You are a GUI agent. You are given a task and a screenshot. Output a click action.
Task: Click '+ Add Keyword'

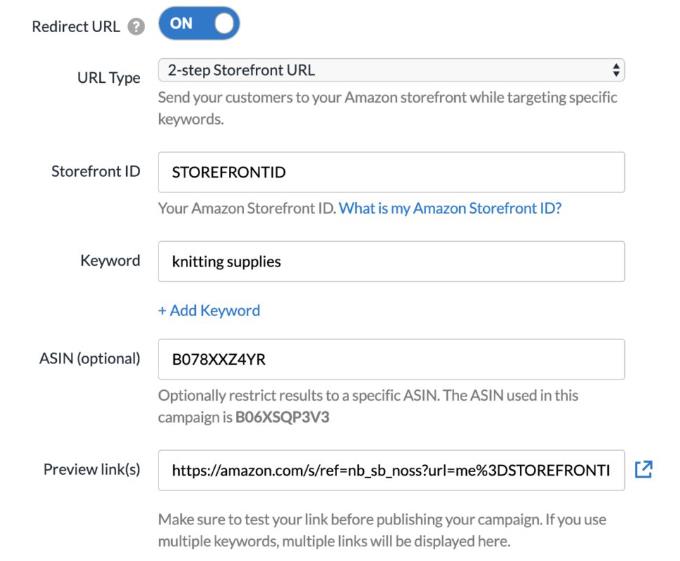[x=209, y=310]
